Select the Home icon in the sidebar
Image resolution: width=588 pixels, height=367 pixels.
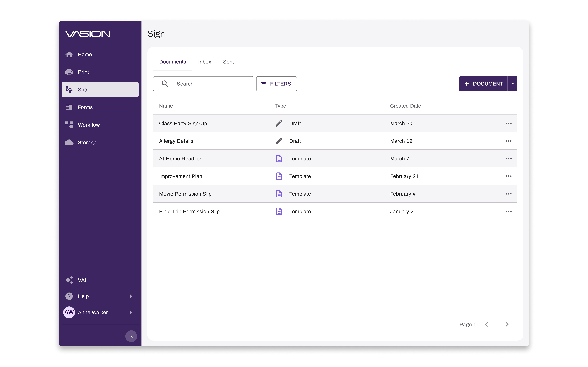click(69, 54)
